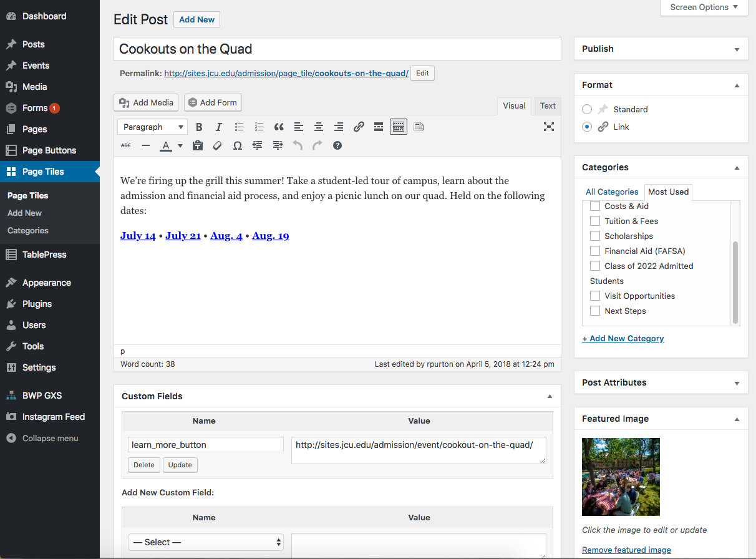This screenshot has height=559, width=756.
Task: Apply italic formatting in editor toolbar
Action: coord(219,127)
